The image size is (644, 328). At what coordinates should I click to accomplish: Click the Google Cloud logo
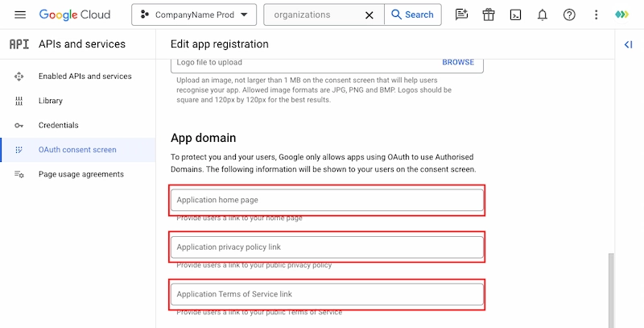coord(80,15)
